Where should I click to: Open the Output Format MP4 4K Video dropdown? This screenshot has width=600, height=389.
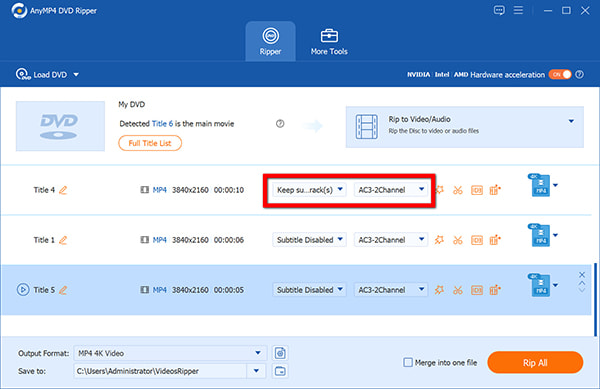click(x=170, y=353)
